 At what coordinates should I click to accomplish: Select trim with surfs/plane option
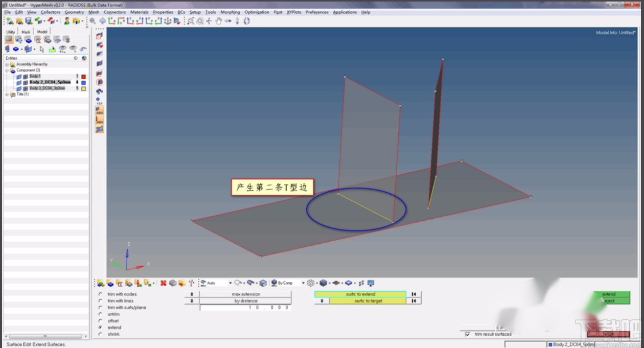tap(100, 308)
